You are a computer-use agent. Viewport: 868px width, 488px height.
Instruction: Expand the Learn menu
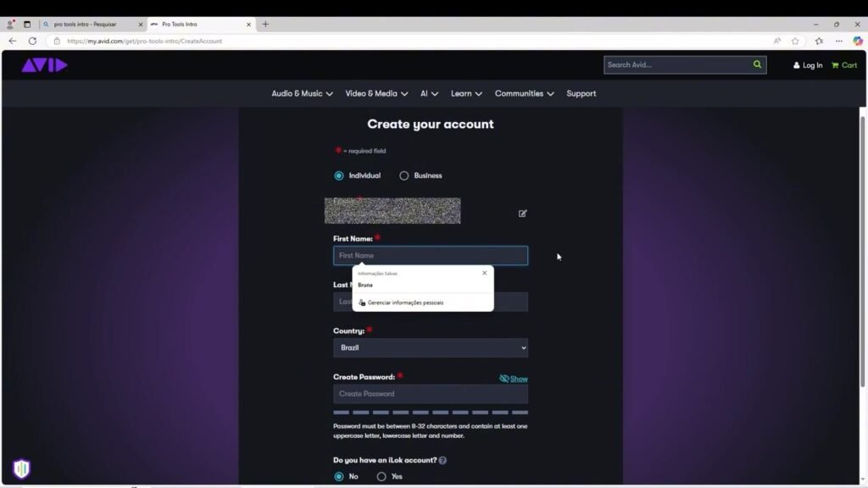(x=466, y=93)
